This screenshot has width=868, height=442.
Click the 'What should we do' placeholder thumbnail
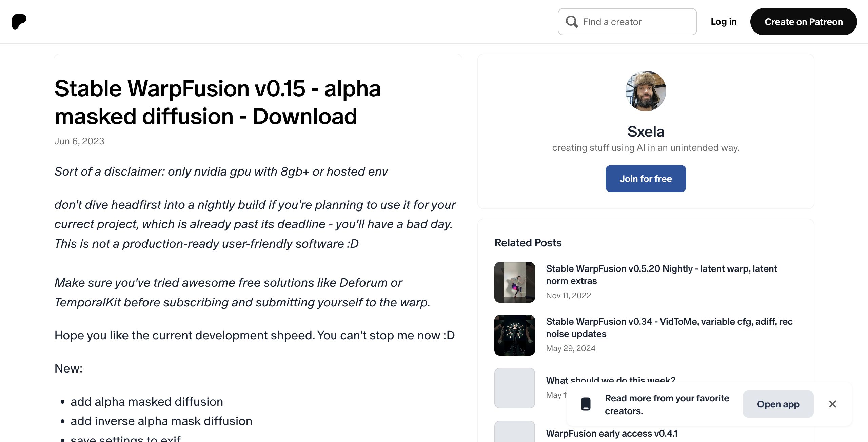click(514, 388)
